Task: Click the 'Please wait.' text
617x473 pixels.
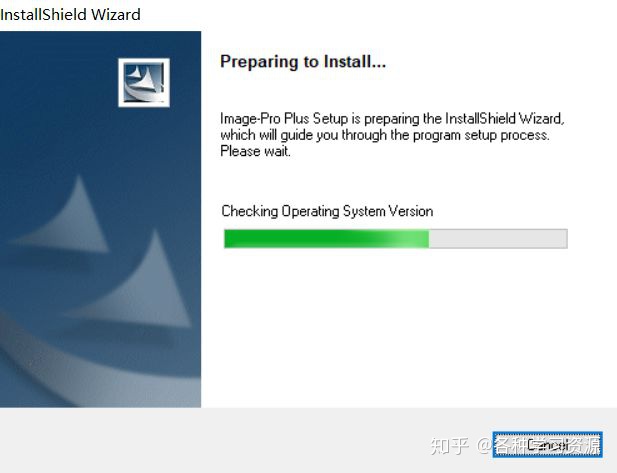Action: pos(255,152)
